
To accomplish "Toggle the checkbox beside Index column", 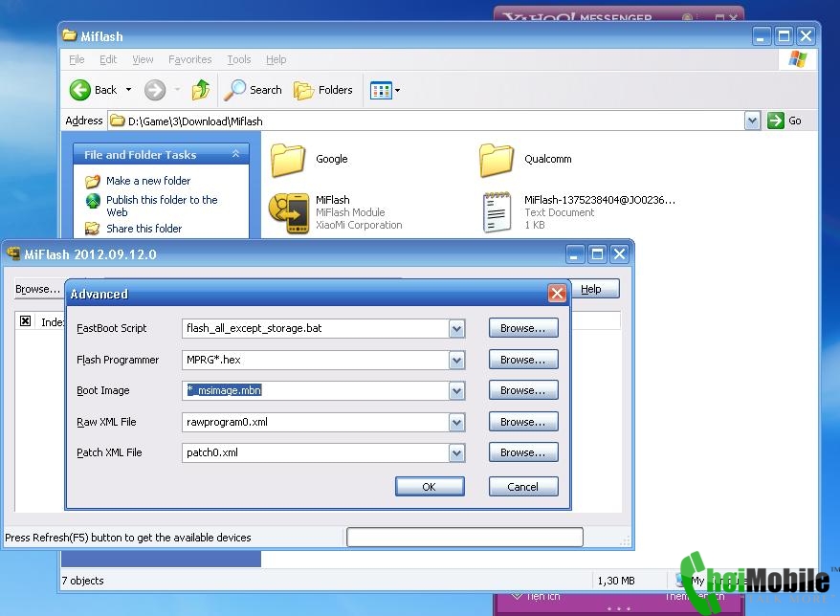I will 25,320.
